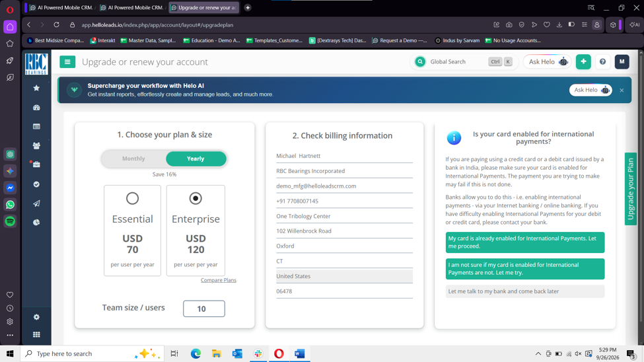This screenshot has width=644, height=362.
Task: Switch to first AI Powered Mobile CRM tab
Action: [62, 7]
